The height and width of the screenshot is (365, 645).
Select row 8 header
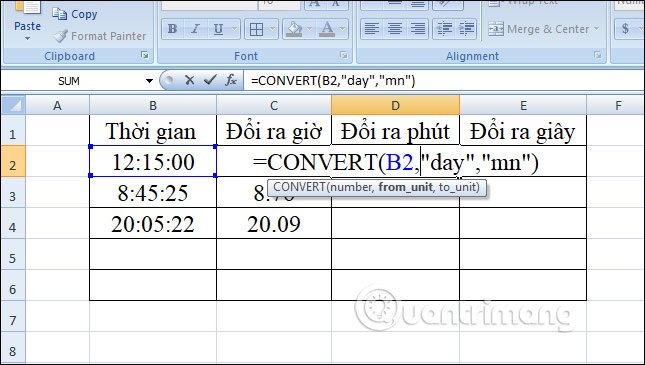pyautogui.click(x=13, y=347)
